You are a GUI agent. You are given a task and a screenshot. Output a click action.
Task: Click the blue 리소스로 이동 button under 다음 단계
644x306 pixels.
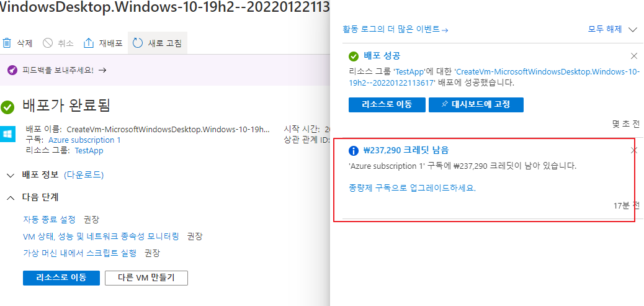[x=61, y=277]
